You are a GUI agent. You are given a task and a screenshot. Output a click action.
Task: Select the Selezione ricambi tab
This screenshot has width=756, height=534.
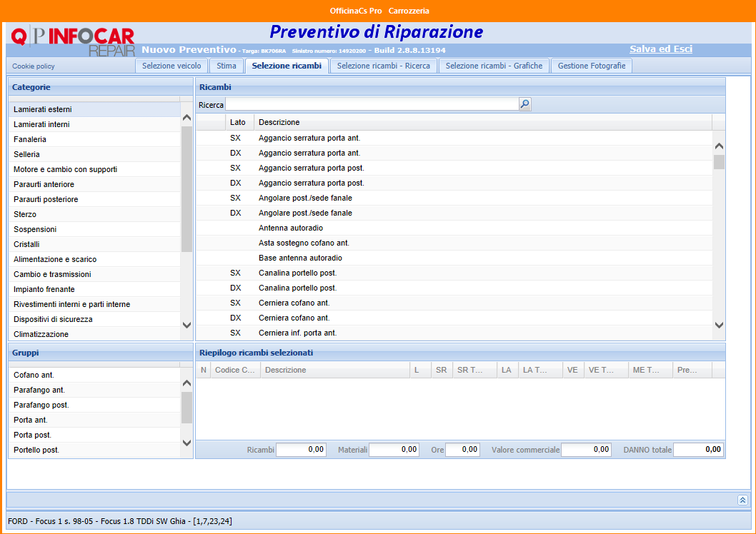click(x=287, y=66)
